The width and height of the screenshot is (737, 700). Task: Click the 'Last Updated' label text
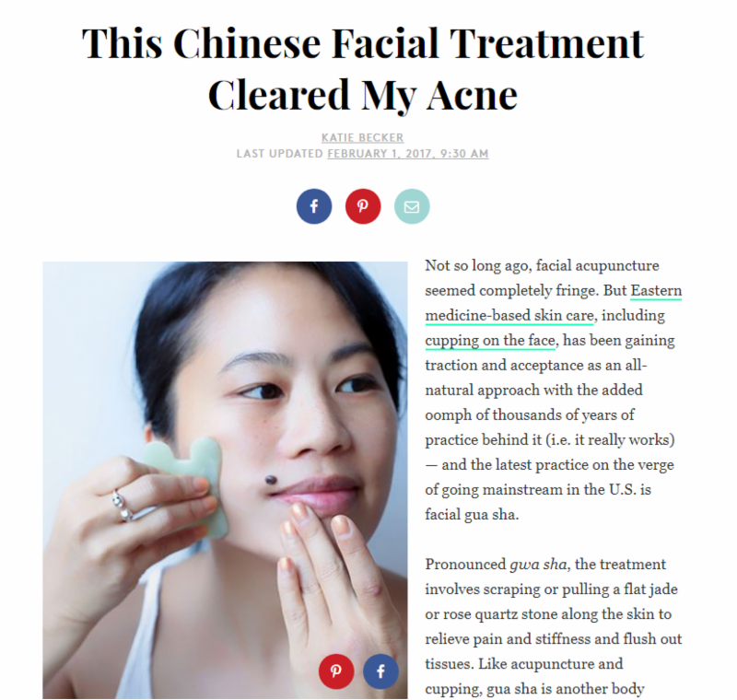tap(280, 154)
